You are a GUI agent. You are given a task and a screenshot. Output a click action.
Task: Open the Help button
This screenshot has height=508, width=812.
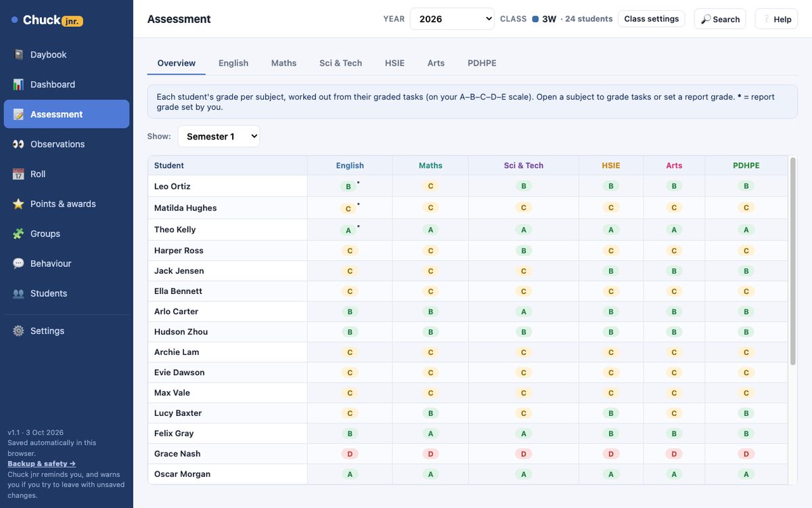click(776, 19)
